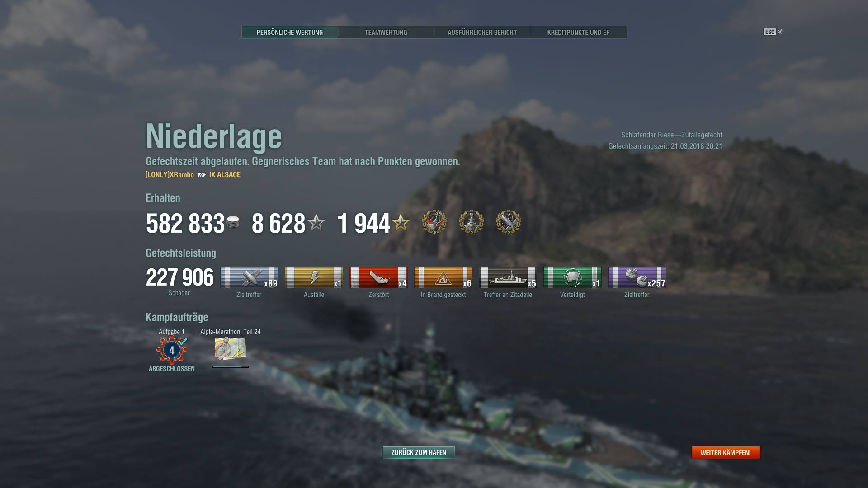Click the red Zerstört ribbon

click(x=378, y=277)
